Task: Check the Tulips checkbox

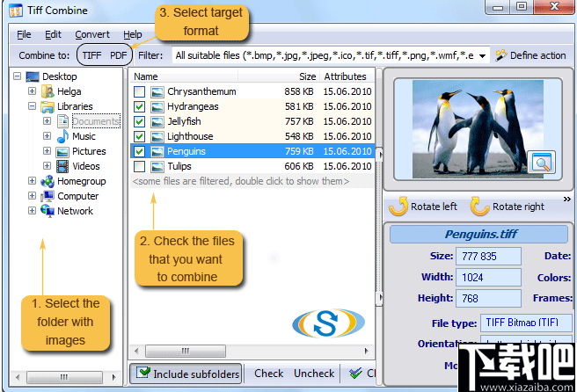Action: point(140,167)
